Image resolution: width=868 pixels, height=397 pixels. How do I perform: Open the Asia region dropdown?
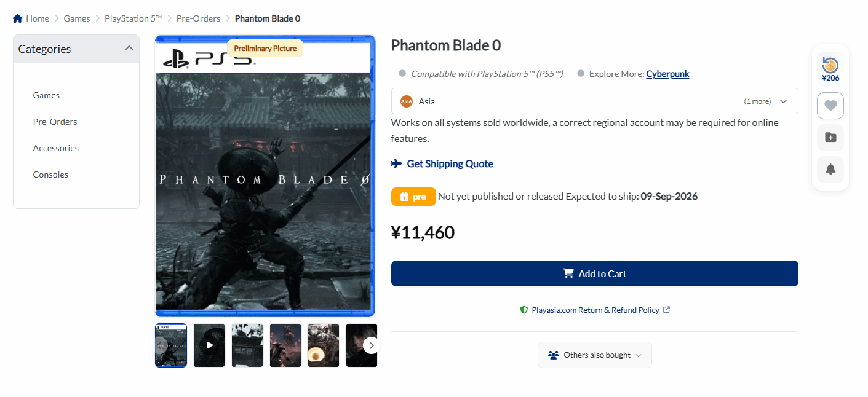[x=595, y=101]
